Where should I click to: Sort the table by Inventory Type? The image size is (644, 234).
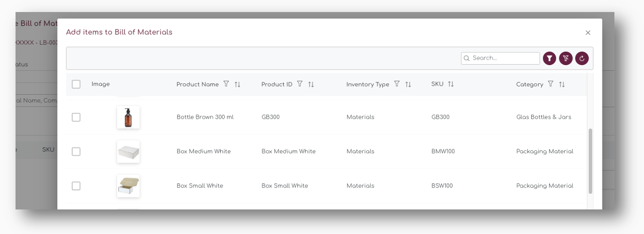pos(408,85)
